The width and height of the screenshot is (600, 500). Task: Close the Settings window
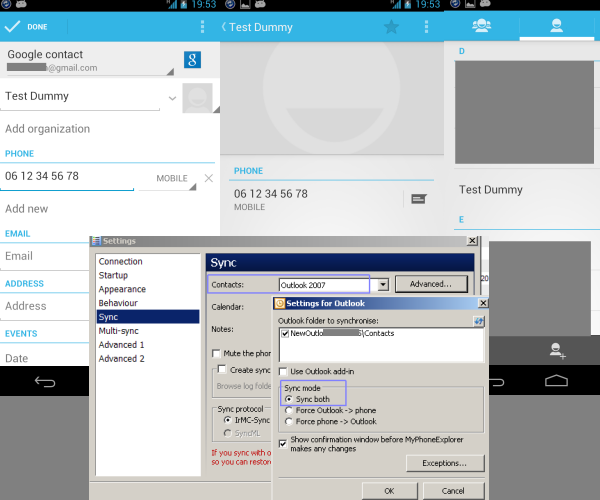point(473,241)
